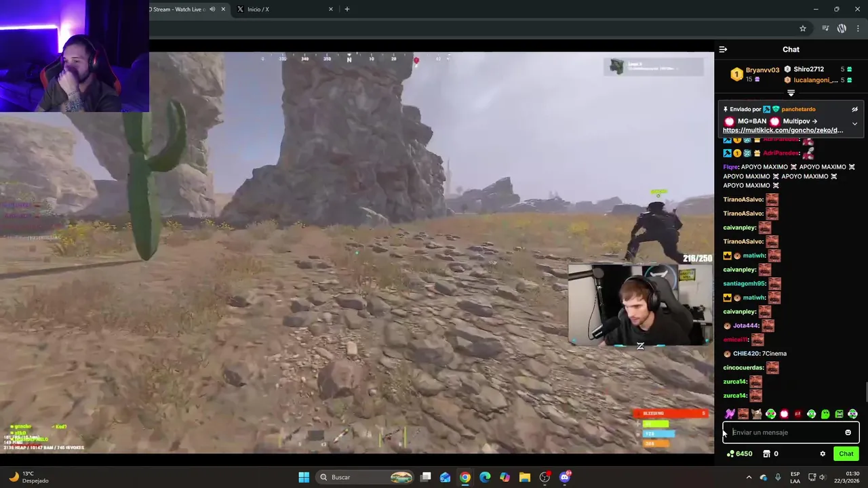Viewport: 868px width, 488px height.
Task: Open the browser media controls icon
Action: click(825, 28)
